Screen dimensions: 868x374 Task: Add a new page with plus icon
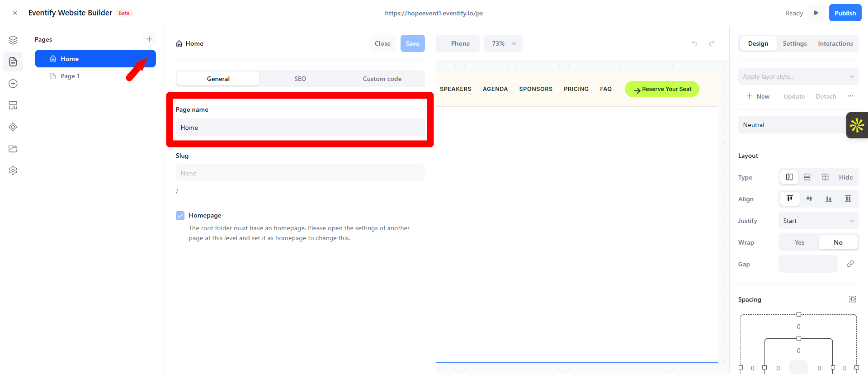pos(149,39)
